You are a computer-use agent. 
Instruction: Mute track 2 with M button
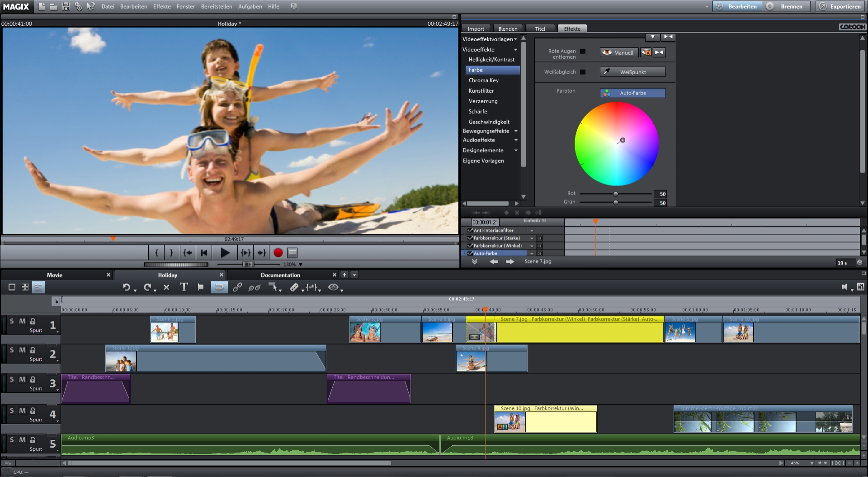pos(22,350)
